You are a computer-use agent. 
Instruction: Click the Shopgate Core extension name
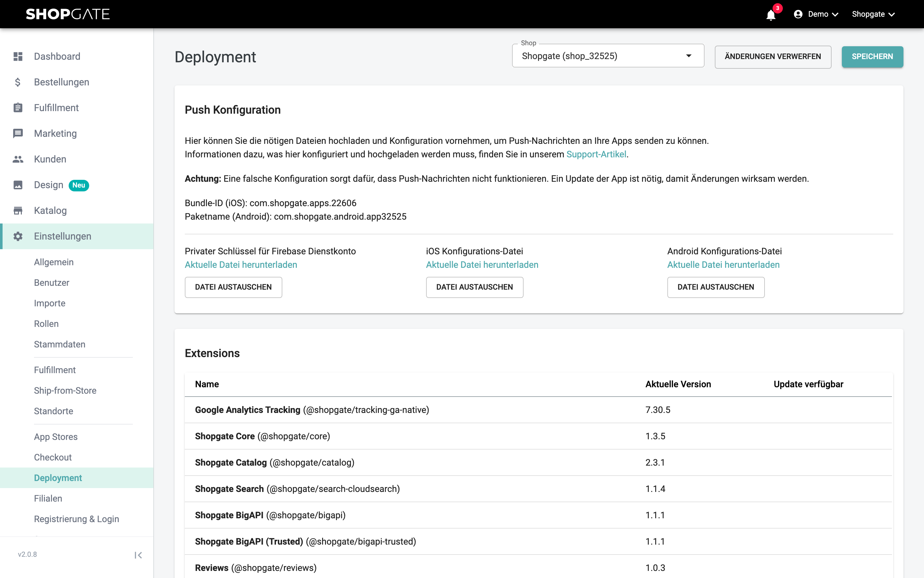pos(225,436)
